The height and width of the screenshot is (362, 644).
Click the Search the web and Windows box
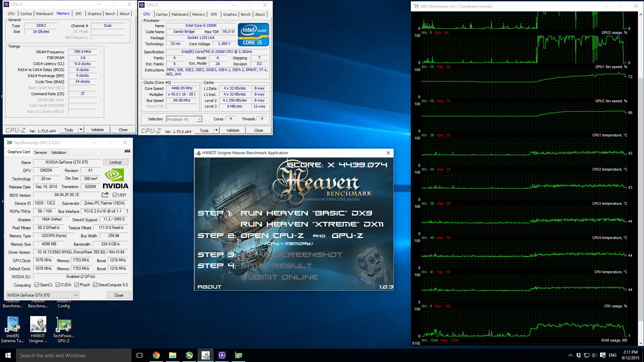74,355
